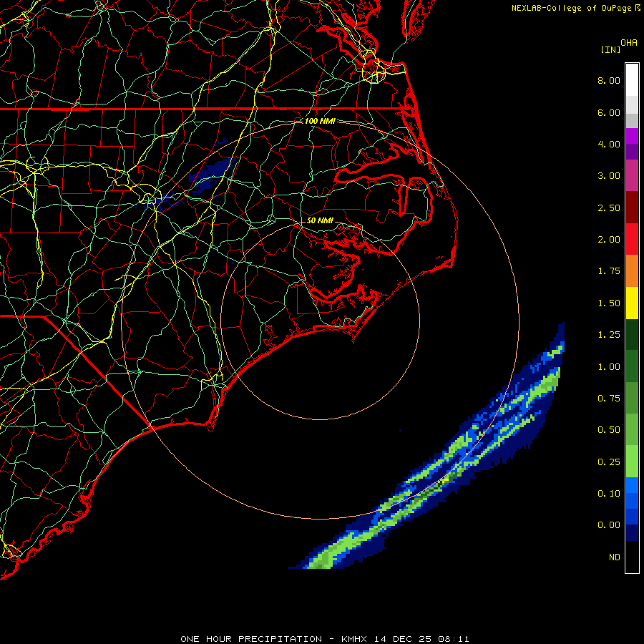Click the OHA product code label
The width and height of the screenshot is (644, 644).
click(x=629, y=43)
